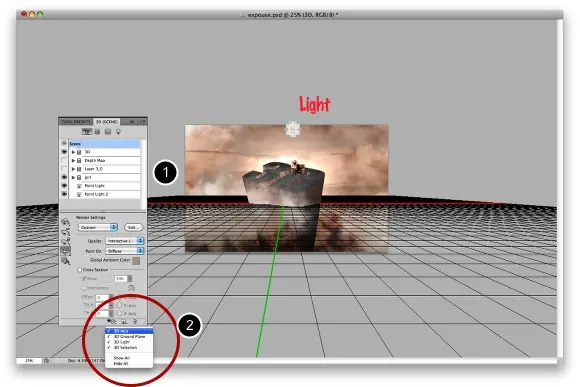This screenshot has height=387, width=580.
Task: Filter by meshes icon
Action: 98,132
